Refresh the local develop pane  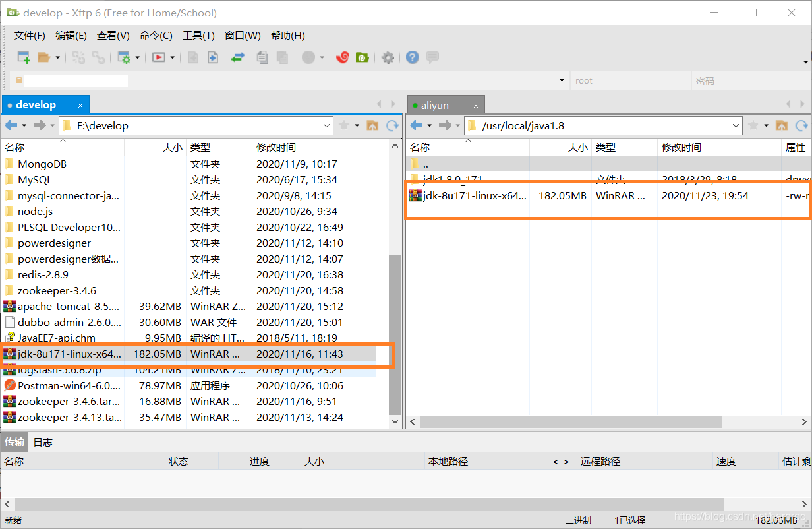[392, 125]
